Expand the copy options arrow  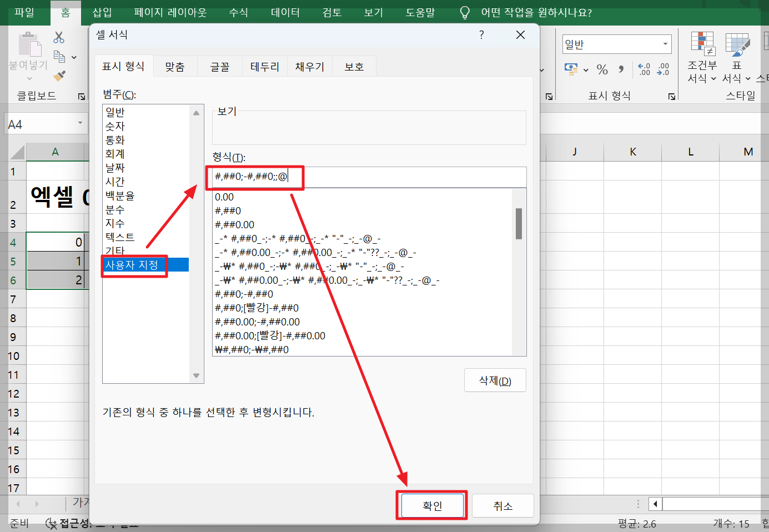pyautogui.click(x=74, y=57)
